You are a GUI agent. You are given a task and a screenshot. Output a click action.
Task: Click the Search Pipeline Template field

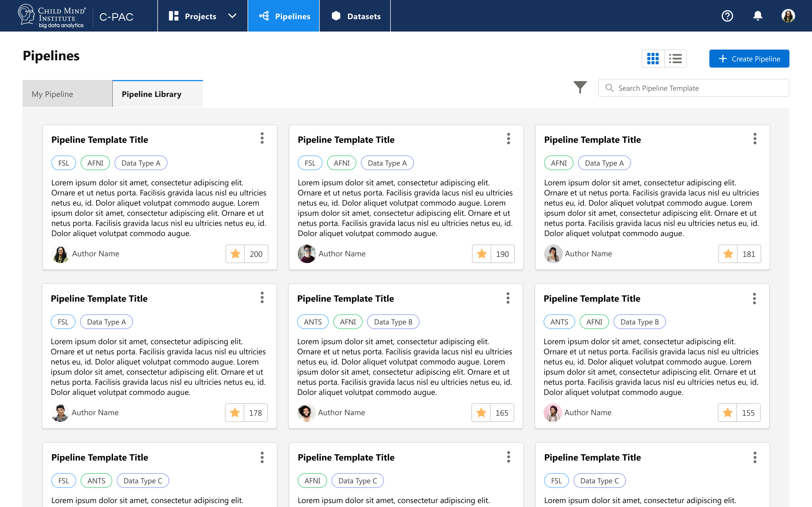(x=694, y=88)
